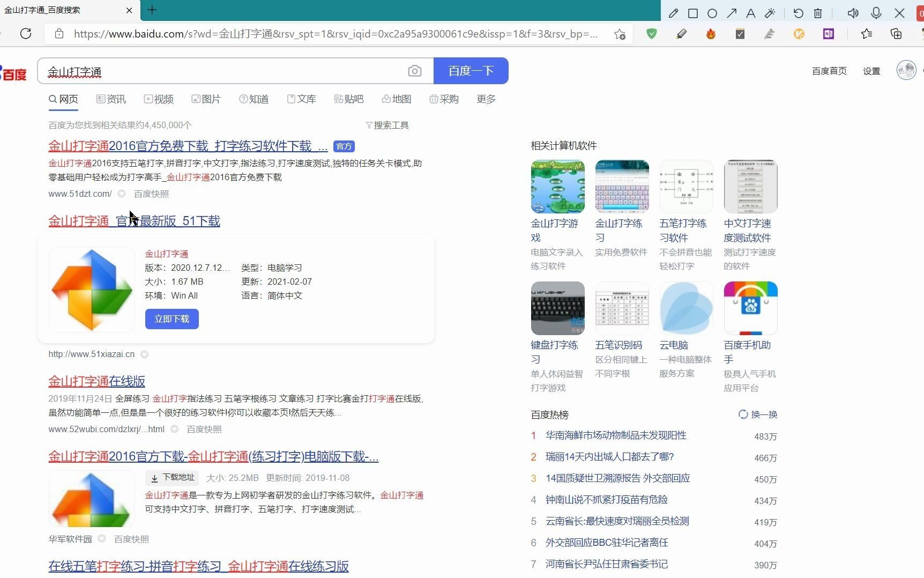
Task: Open 金山打字通2016官方下载 电脑版 result
Action: [x=213, y=456]
